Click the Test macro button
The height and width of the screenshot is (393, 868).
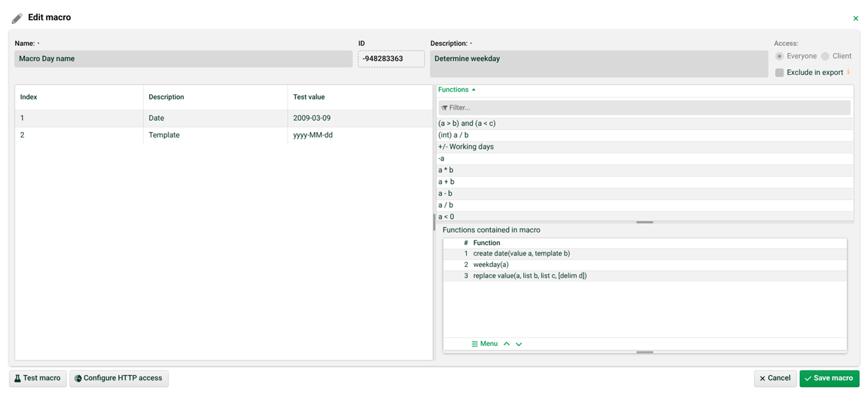(38, 378)
